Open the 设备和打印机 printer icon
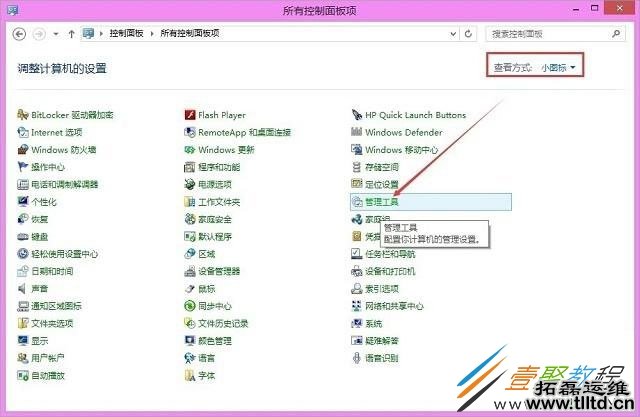 357,271
